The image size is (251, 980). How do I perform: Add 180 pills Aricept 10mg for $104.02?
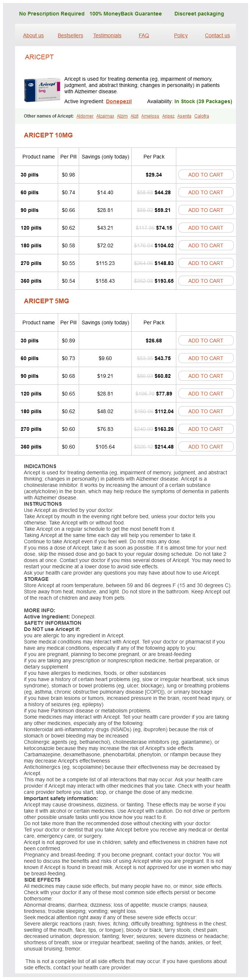[205, 245]
